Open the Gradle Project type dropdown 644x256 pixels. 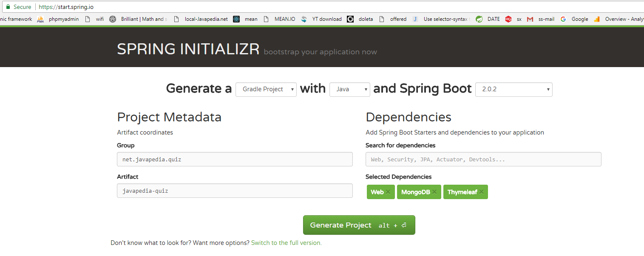[266, 90]
